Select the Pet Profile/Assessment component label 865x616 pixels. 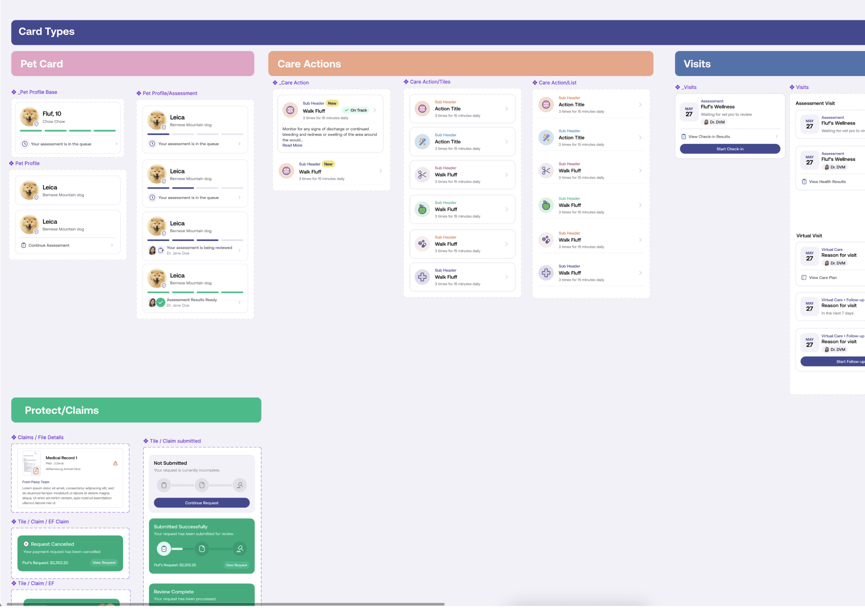[170, 93]
